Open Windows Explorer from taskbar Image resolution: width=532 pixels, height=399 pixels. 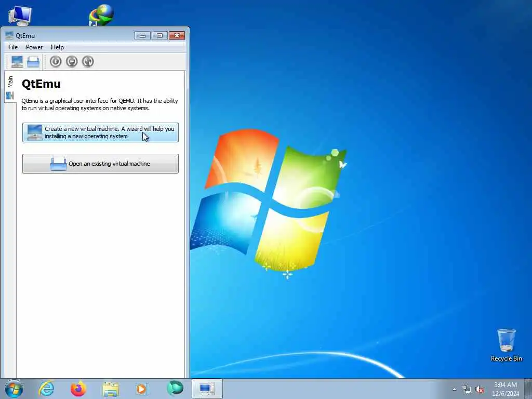point(111,389)
